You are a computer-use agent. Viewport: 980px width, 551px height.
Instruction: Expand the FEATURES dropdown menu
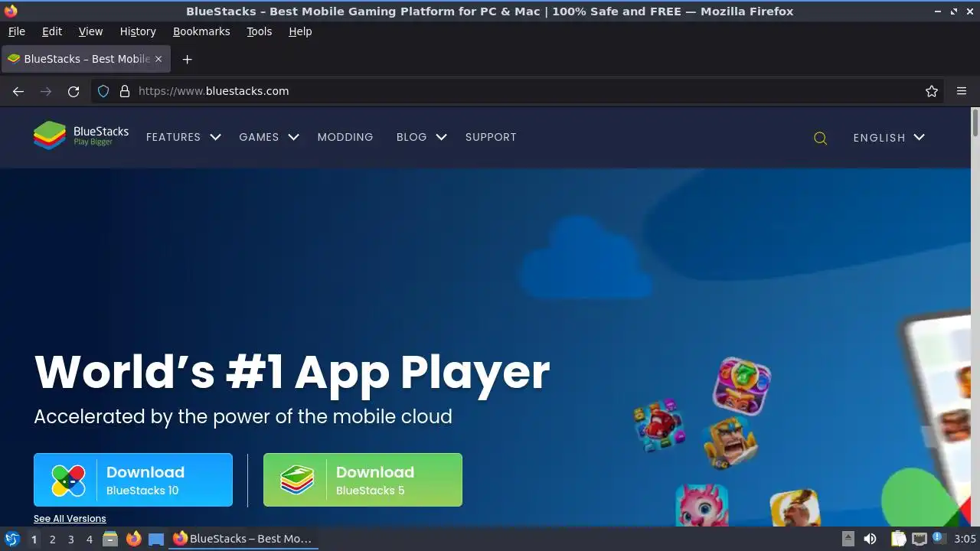click(x=183, y=137)
